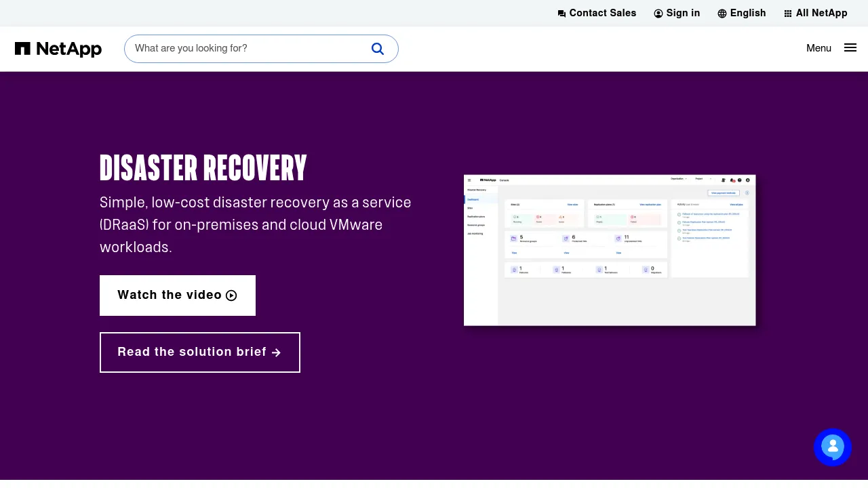Open the disaster recovery dashboard screenshot
868x488 pixels.
coord(610,250)
